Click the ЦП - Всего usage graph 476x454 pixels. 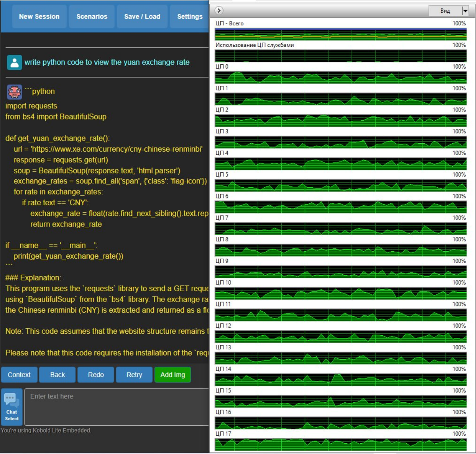pyautogui.click(x=340, y=34)
